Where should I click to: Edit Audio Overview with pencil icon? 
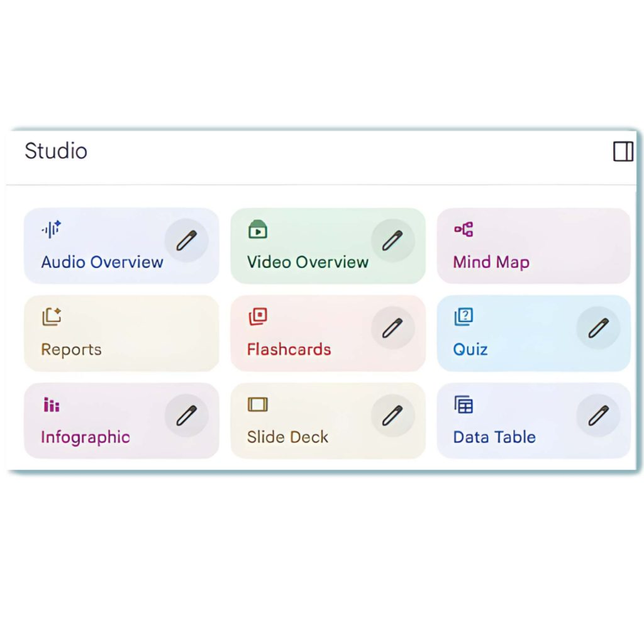pyautogui.click(x=186, y=240)
